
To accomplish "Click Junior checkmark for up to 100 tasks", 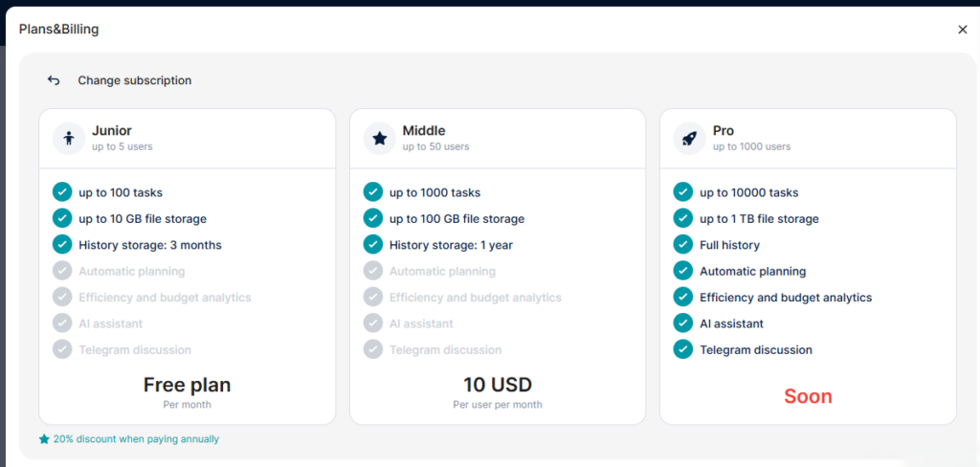I will (62, 192).
